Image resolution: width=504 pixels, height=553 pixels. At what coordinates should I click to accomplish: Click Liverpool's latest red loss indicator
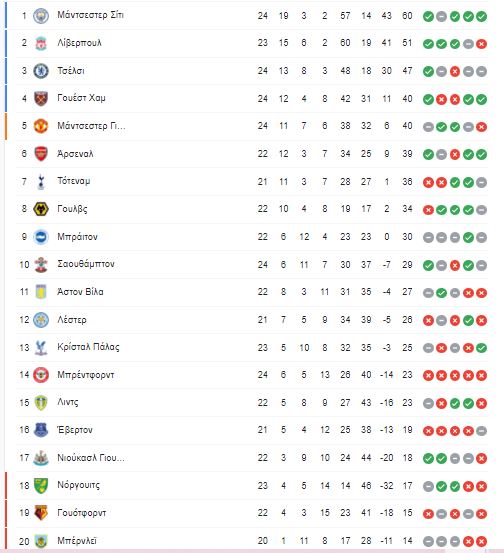pyautogui.click(x=481, y=44)
